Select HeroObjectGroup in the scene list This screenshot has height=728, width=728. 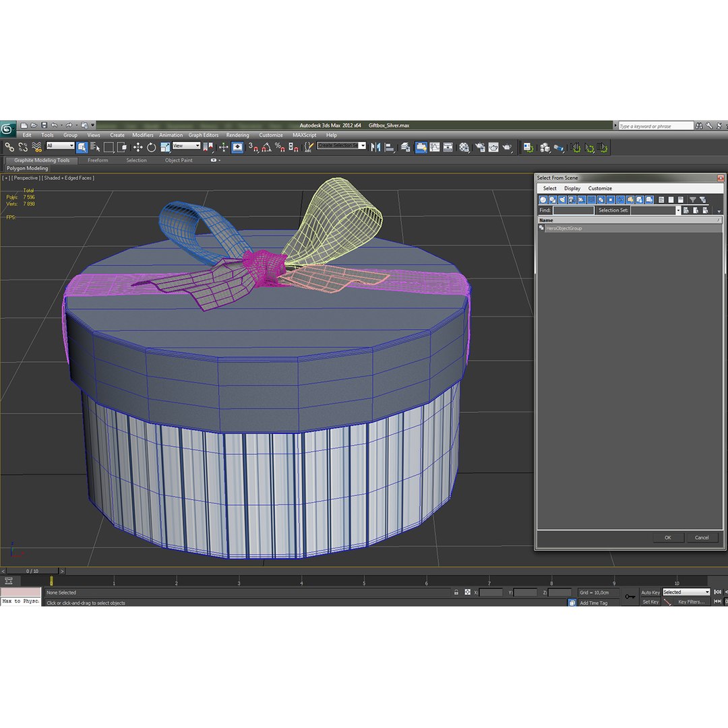630,229
